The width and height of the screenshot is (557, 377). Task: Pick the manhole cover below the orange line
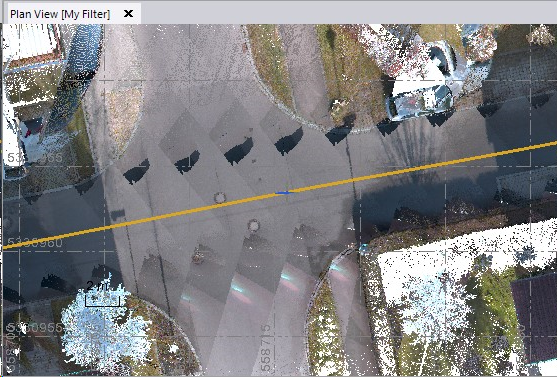pyautogui.click(x=254, y=225)
